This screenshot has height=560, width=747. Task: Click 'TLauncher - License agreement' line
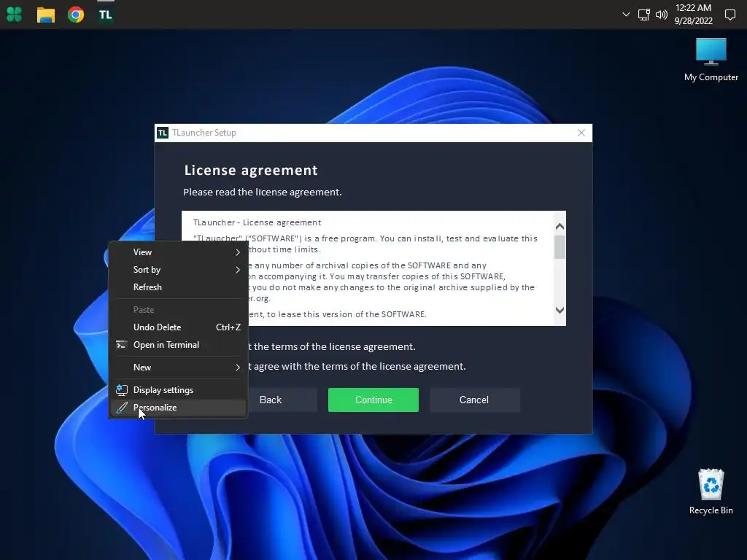(258, 222)
